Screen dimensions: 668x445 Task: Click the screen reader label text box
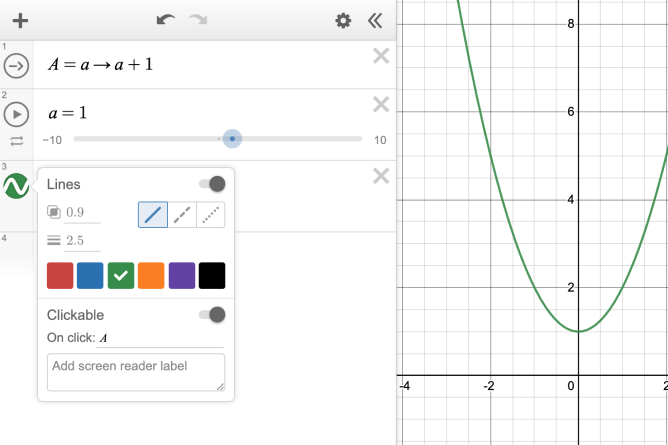point(136,372)
